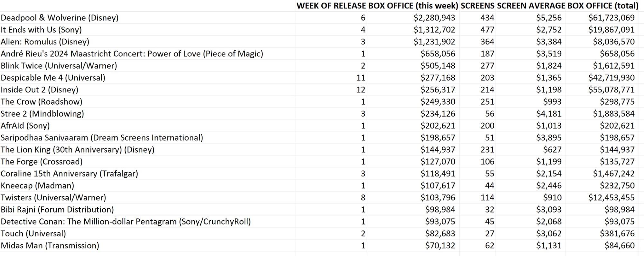Click the Detective Conan title cell
This screenshot has height=256, width=644.
coord(126,222)
